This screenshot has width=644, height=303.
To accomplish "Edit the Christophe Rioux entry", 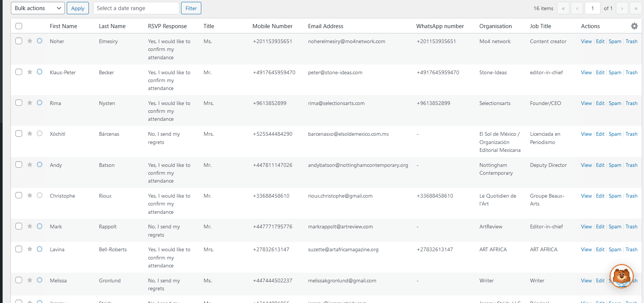I will (x=600, y=196).
